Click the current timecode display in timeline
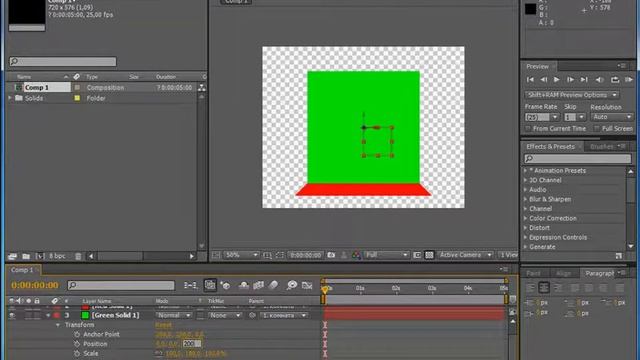 (35, 285)
